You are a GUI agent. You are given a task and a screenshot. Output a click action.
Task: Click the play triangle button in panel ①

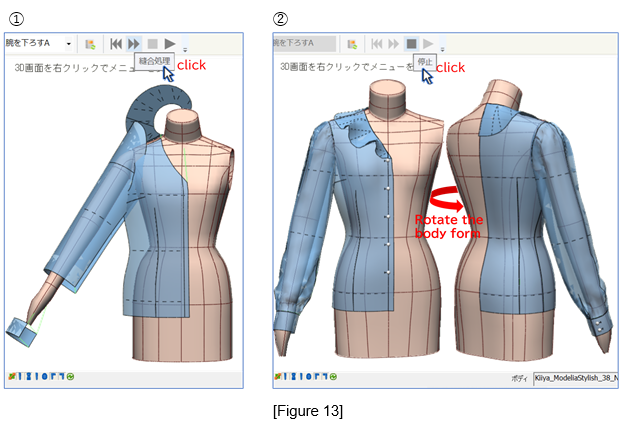170,44
